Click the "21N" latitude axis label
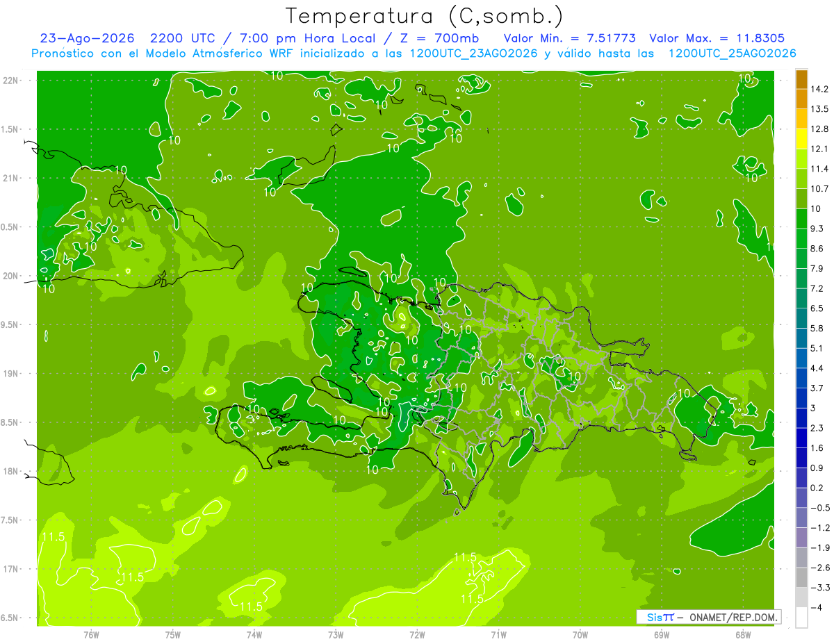This screenshot has height=644, width=834. click(x=11, y=179)
